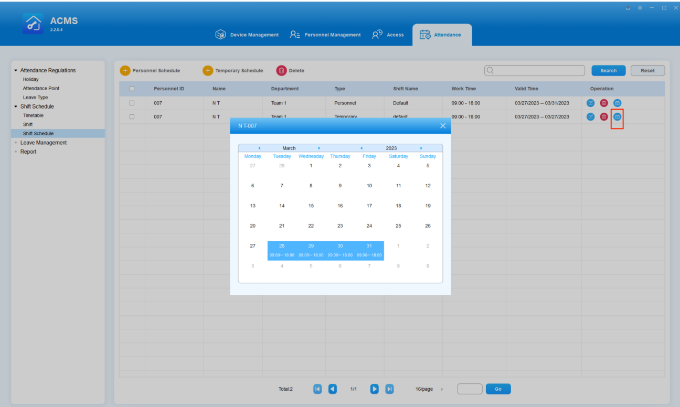The width and height of the screenshot is (680, 407).
Task: Click the edit icon in first row
Action: [591, 103]
